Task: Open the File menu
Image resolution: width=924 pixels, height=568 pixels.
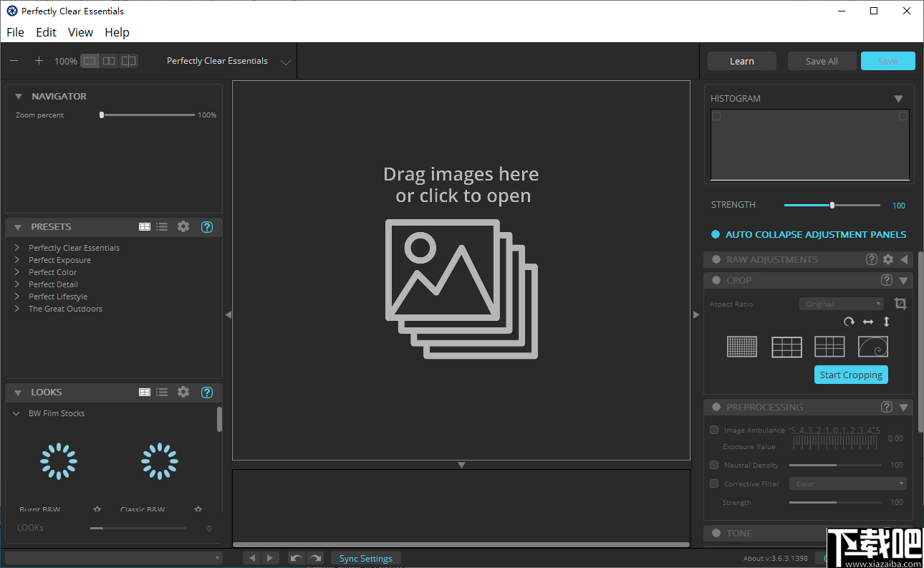Action: (15, 32)
